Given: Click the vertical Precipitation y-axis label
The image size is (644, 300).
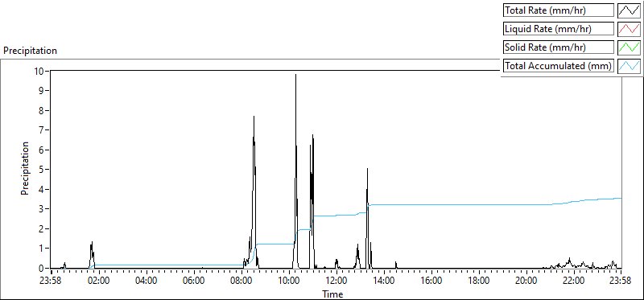Looking at the screenshot, I should (x=25, y=168).
